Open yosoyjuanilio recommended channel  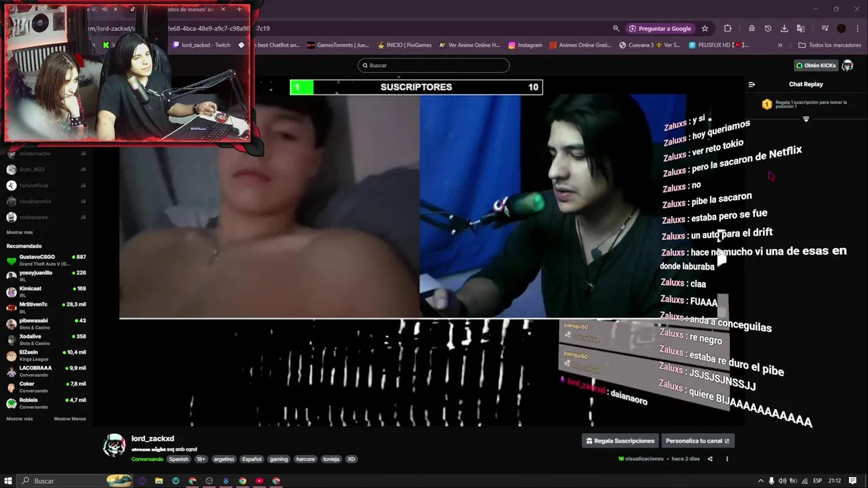click(x=46, y=276)
